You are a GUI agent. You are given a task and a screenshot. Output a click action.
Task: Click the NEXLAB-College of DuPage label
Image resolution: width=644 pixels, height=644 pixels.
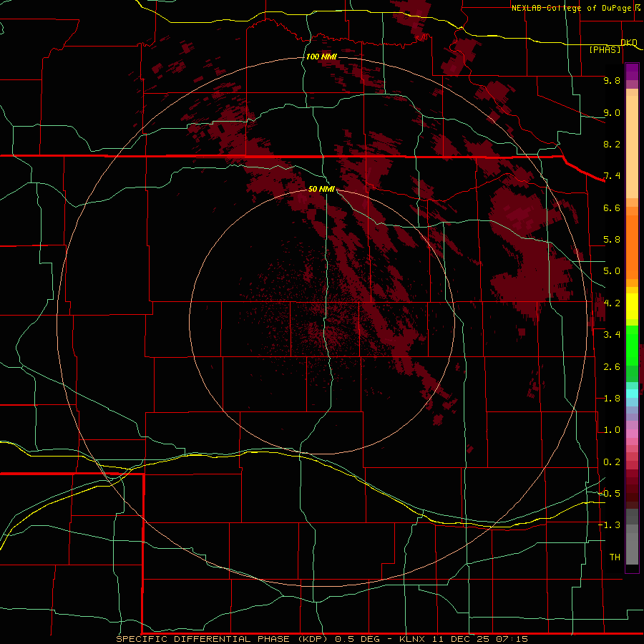[x=572, y=8]
